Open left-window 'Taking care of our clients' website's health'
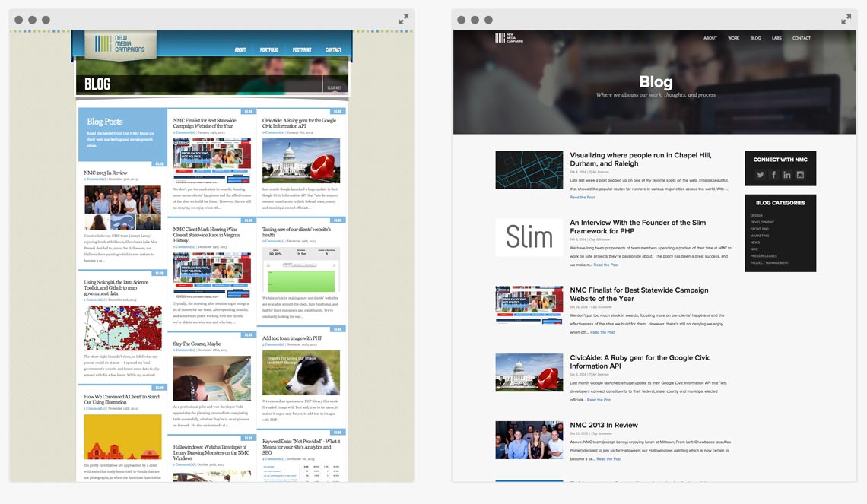The width and height of the screenshot is (867, 504). [x=297, y=232]
